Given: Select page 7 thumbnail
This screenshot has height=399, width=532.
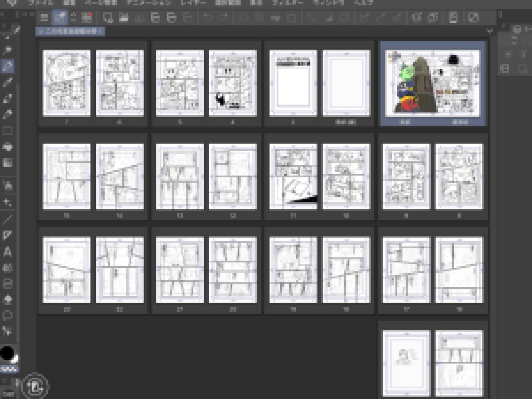Looking at the screenshot, I should pyautogui.click(x=66, y=83).
